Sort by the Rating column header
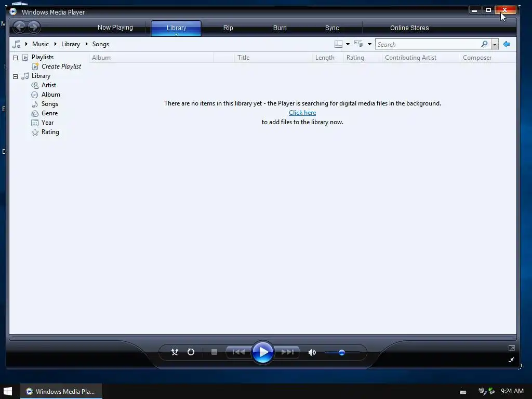The width and height of the screenshot is (532, 399). coord(363,58)
